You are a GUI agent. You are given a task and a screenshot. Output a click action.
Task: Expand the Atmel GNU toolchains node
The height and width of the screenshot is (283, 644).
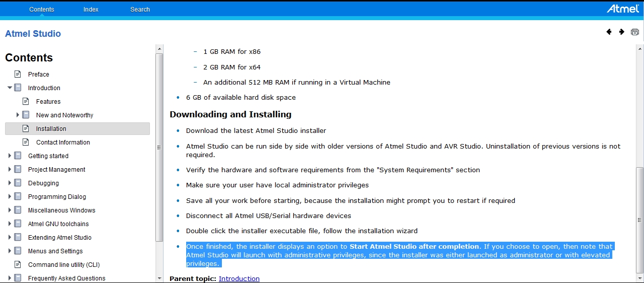click(10, 224)
